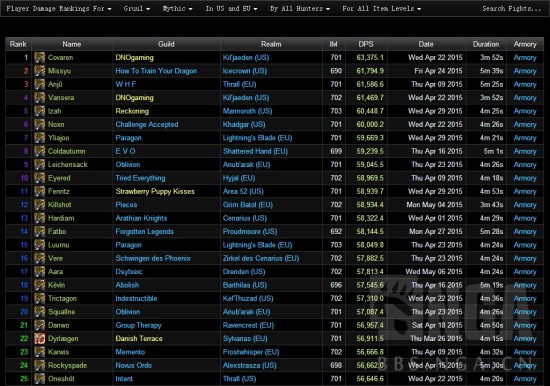This screenshot has width=550, height=386.
Task: Click the hunter class icon beside Danwo
Action: [x=40, y=325]
